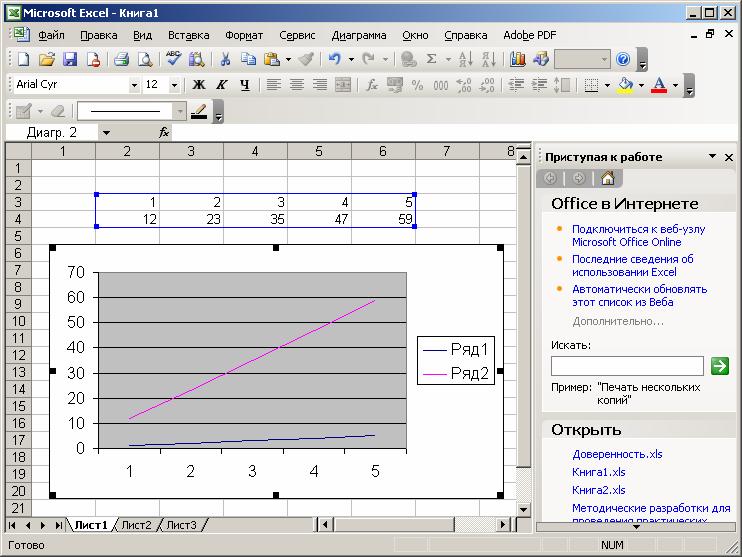This screenshot has width=742, height=557.
Task: Click Автоматически обновлять этот список link
Action: click(639, 295)
